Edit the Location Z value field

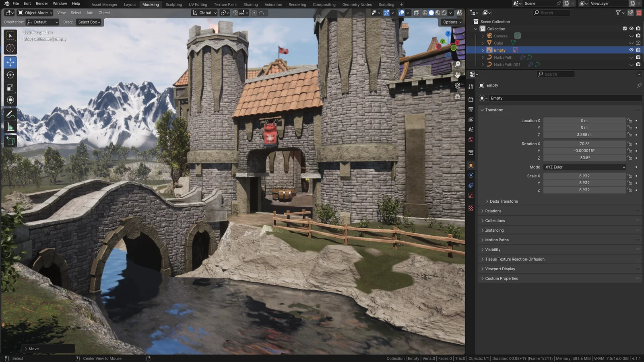pyautogui.click(x=584, y=134)
